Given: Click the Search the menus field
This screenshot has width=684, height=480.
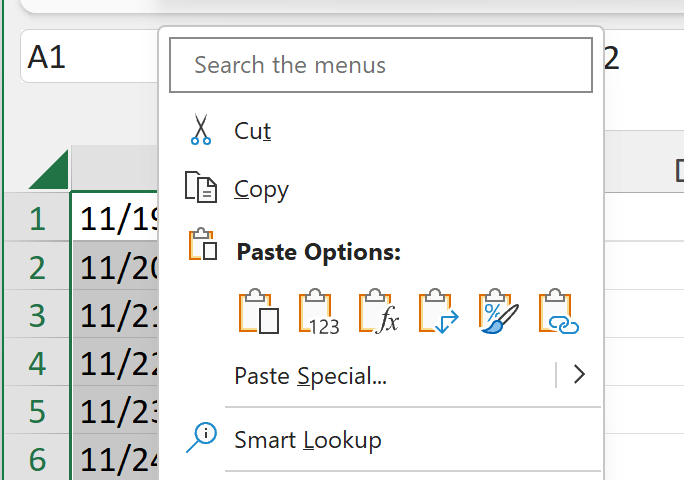Looking at the screenshot, I should 385,66.
